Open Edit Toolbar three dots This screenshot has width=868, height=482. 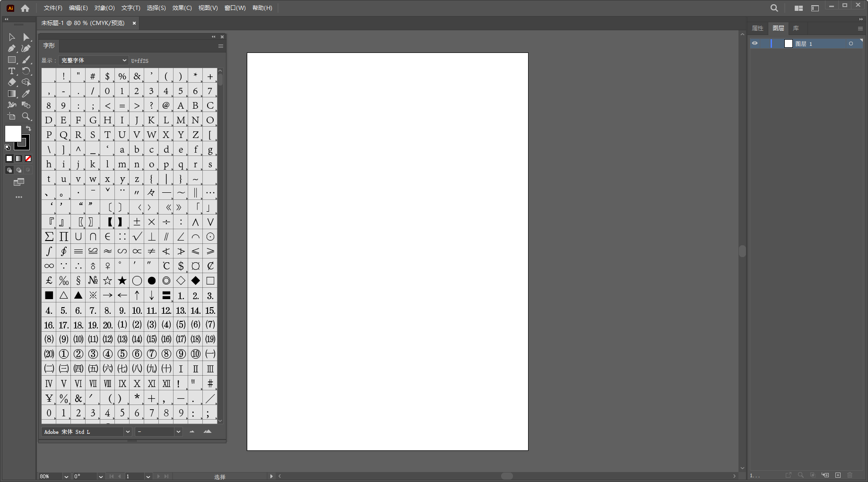(x=19, y=197)
